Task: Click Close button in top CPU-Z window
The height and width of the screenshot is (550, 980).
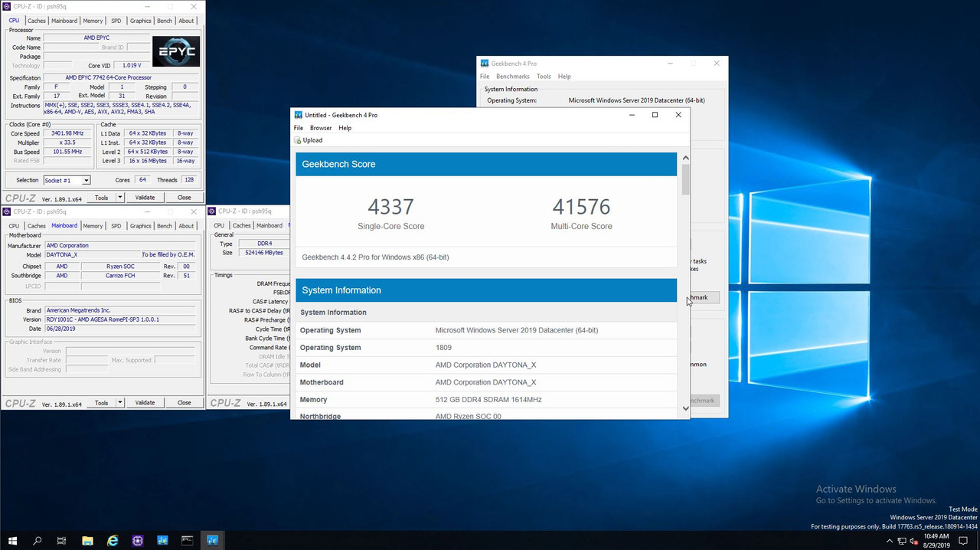Action: [185, 198]
